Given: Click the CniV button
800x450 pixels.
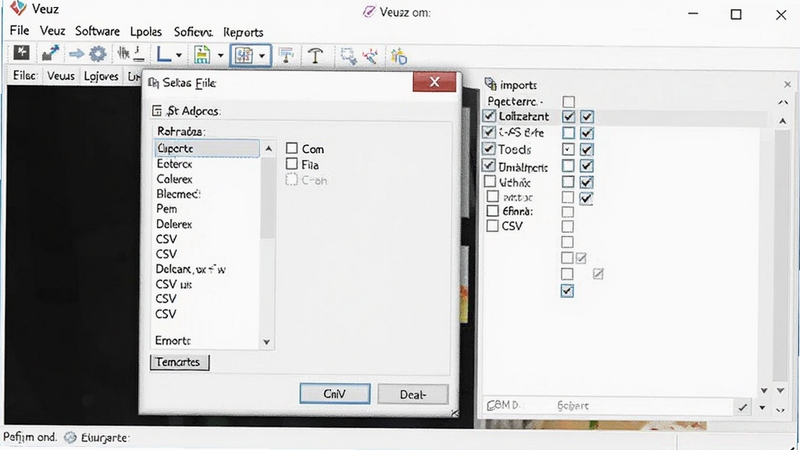Looking at the screenshot, I should click(x=335, y=394).
